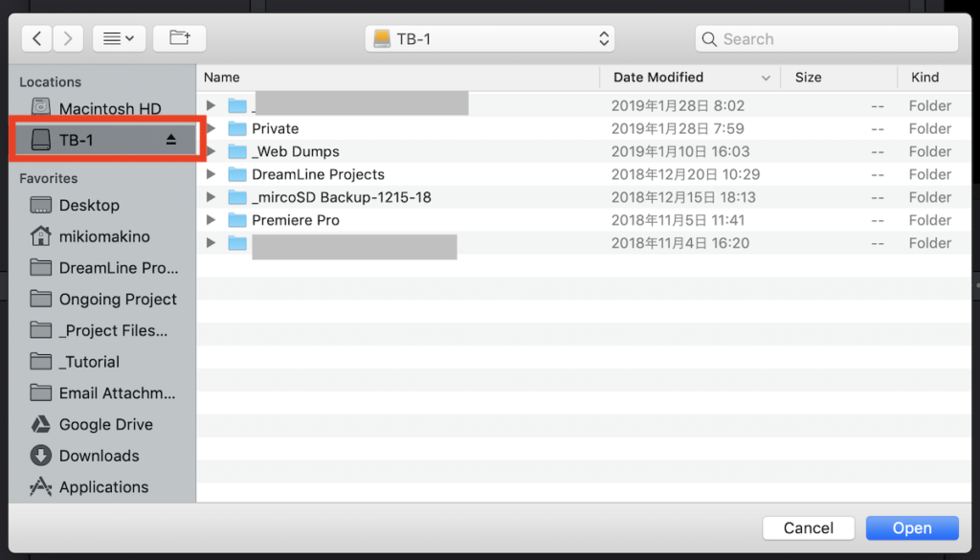The width and height of the screenshot is (980, 560).
Task: Open Downloads in sidebar
Action: pos(103,455)
